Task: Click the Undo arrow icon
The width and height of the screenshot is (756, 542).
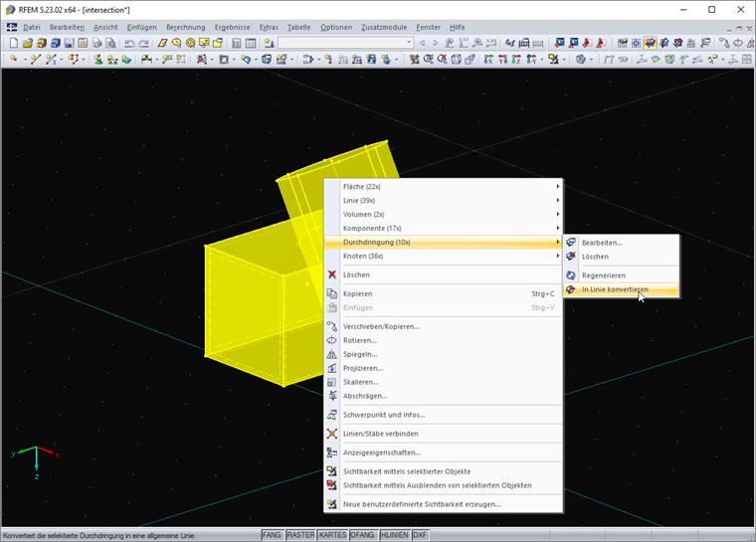Action: tap(130, 44)
